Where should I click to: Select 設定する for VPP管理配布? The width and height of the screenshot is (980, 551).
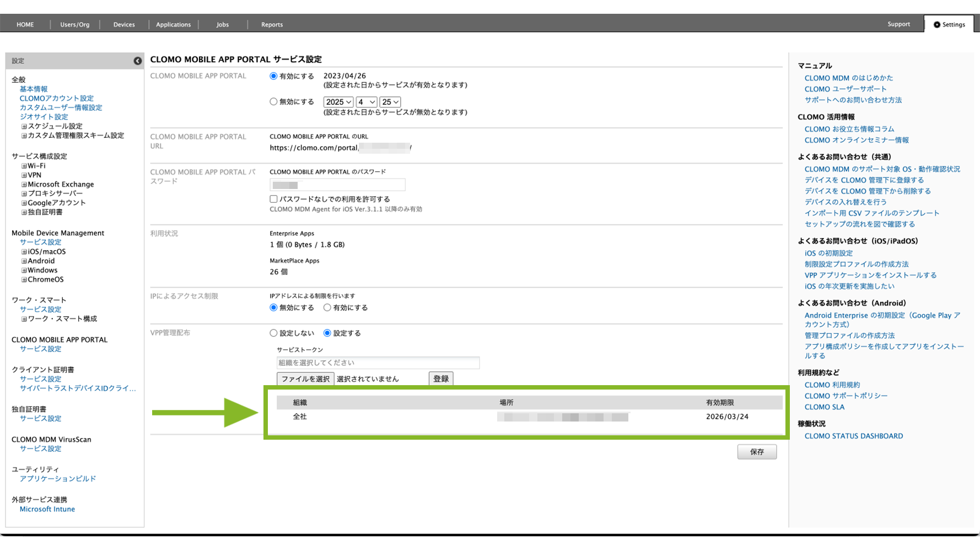coord(327,333)
